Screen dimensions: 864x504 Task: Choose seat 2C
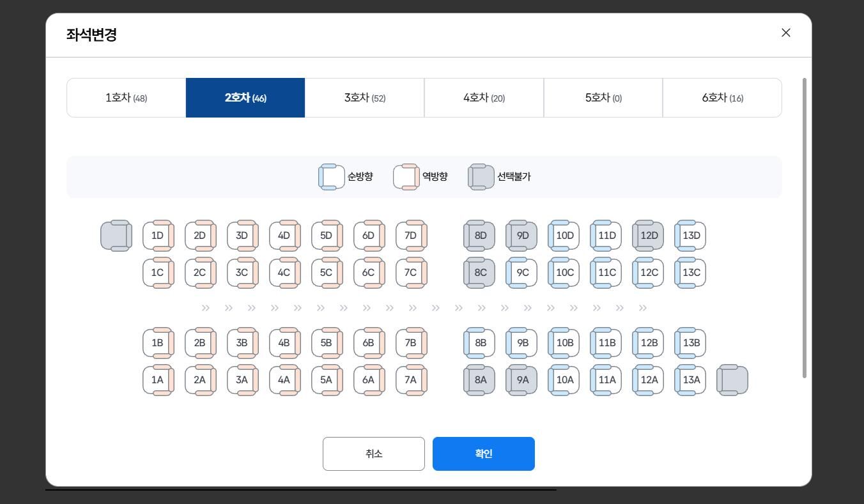[200, 273]
